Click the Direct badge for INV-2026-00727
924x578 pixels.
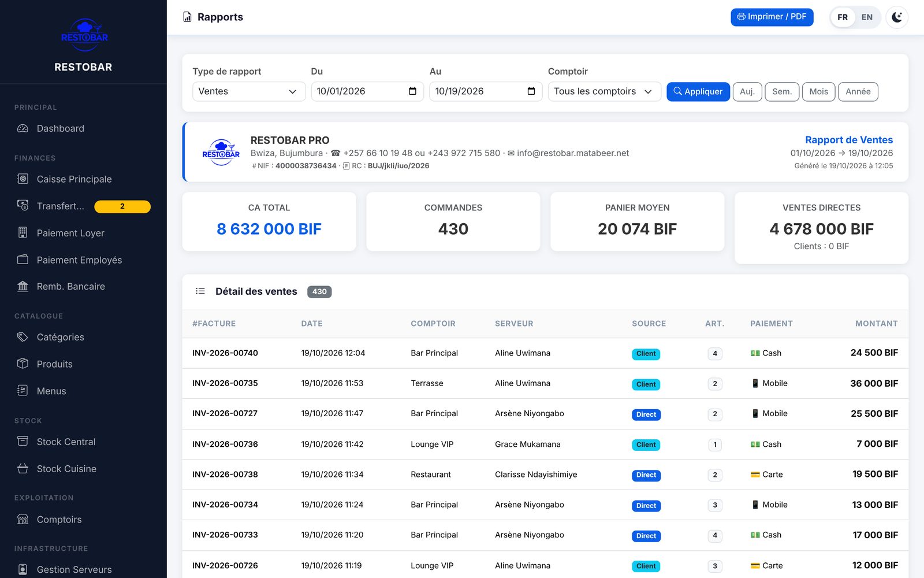tap(646, 414)
